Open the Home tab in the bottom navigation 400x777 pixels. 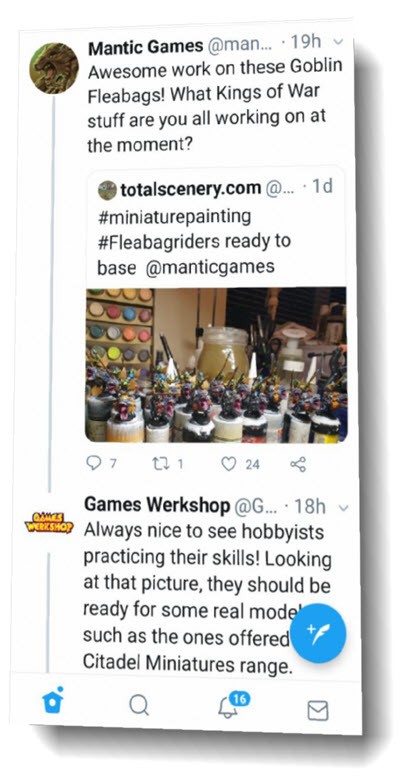pos(53,700)
